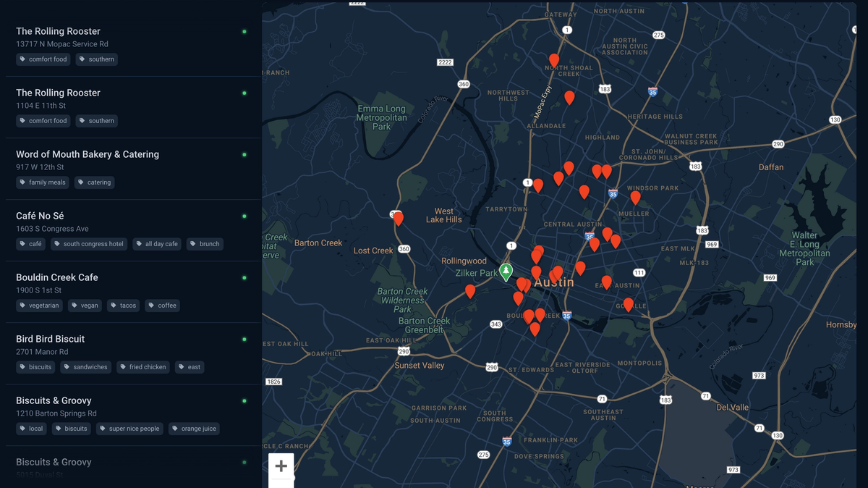Click the address 2701 Manor Rd
This screenshot has width=868, height=488.
tap(42, 352)
